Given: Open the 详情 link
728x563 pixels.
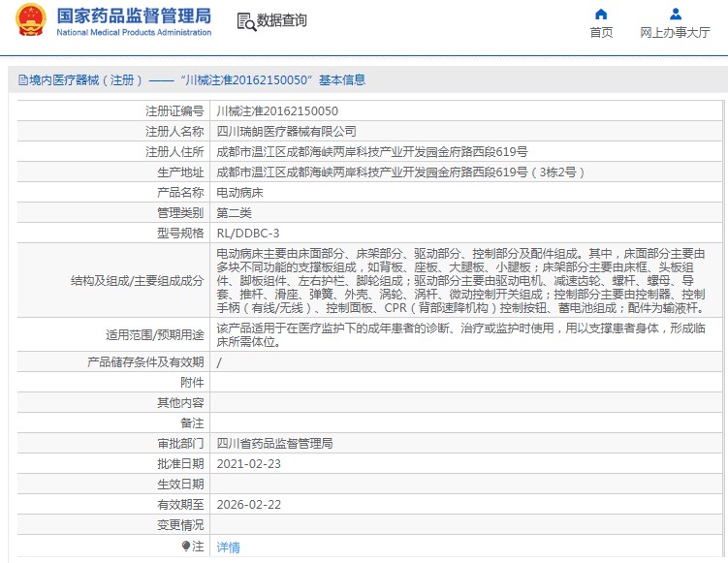Looking at the screenshot, I should tap(229, 547).
